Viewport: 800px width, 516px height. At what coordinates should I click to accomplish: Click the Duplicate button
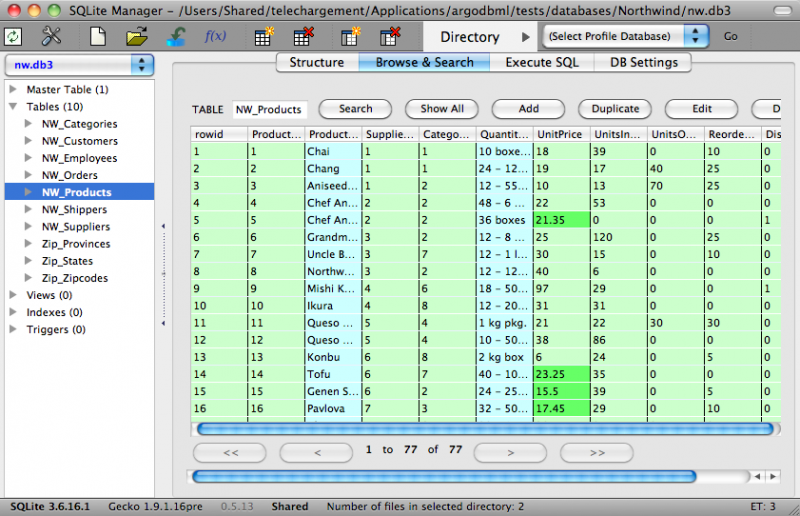click(x=615, y=109)
